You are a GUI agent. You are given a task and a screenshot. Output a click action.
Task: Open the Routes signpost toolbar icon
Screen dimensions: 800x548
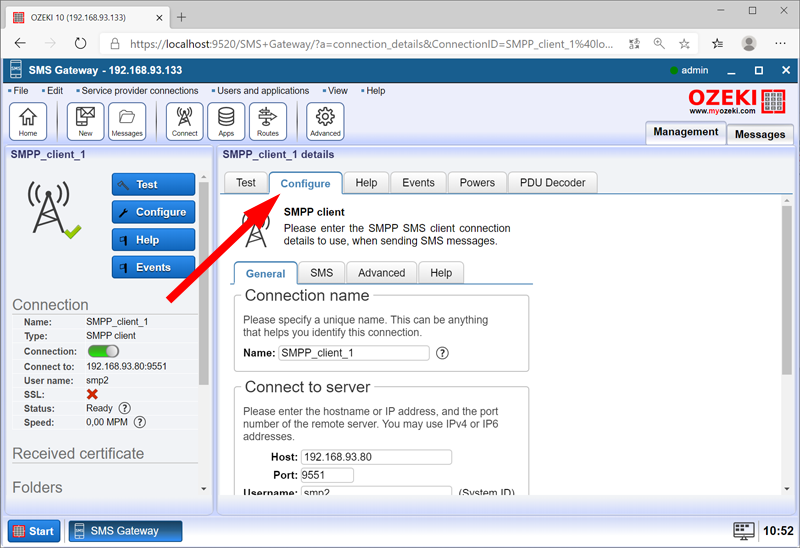tap(268, 121)
